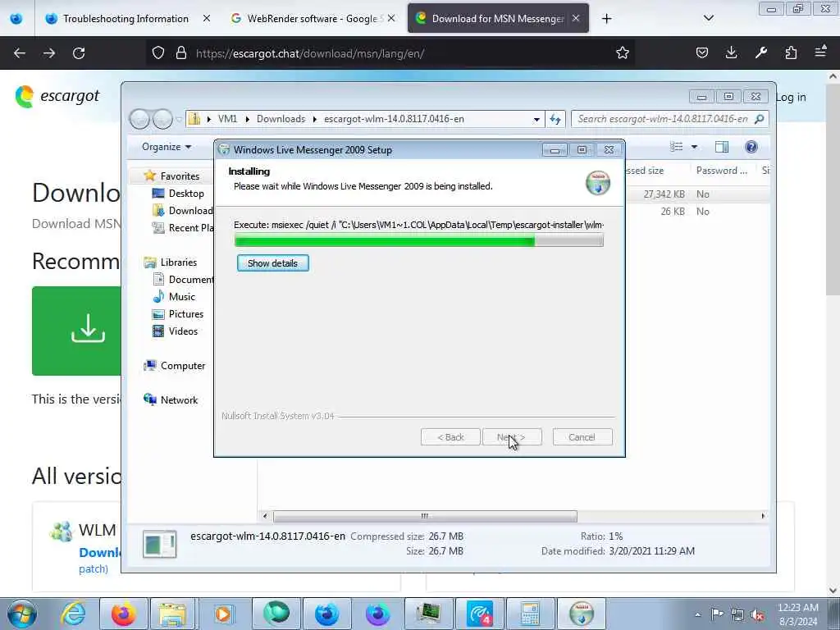Open the list all tabs dropdown
The width and height of the screenshot is (840, 630).
pos(708,18)
